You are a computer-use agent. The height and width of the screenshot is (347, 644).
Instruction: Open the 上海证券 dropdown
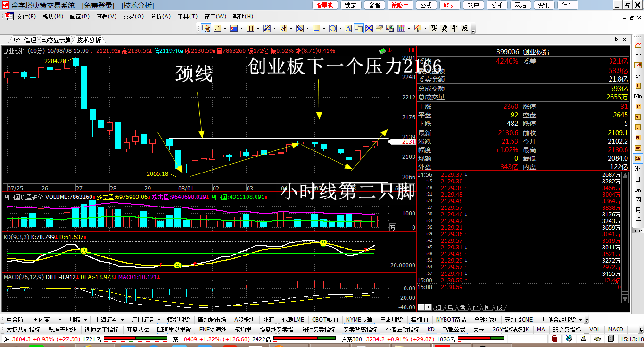(109, 320)
